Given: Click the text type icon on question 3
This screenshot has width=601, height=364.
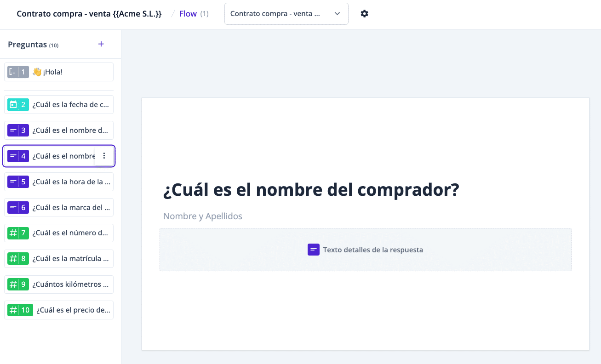Looking at the screenshot, I should (13, 131).
